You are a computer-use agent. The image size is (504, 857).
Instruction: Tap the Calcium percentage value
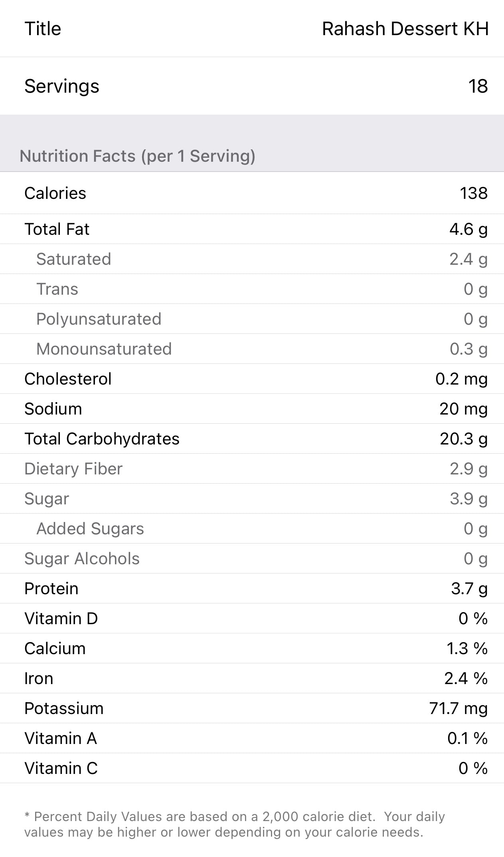(466, 649)
